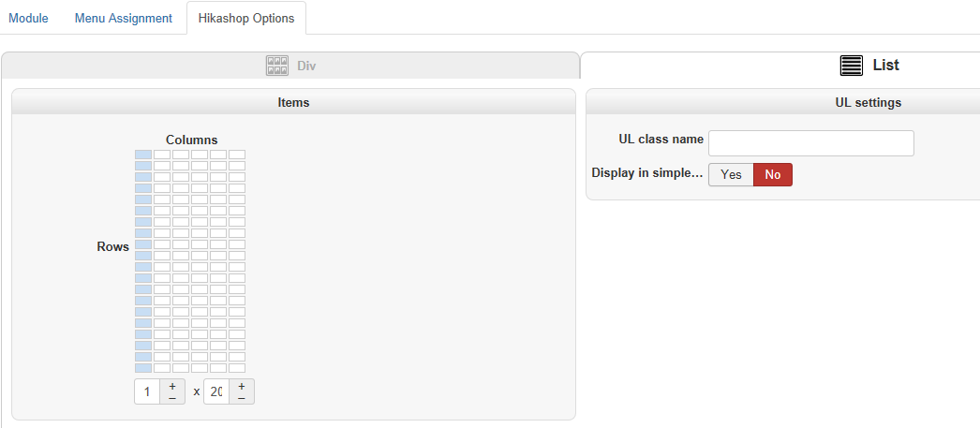Viewport: 980px width, 428px height.
Task: Increase rows with the plus button
Action: pyautogui.click(x=242, y=386)
